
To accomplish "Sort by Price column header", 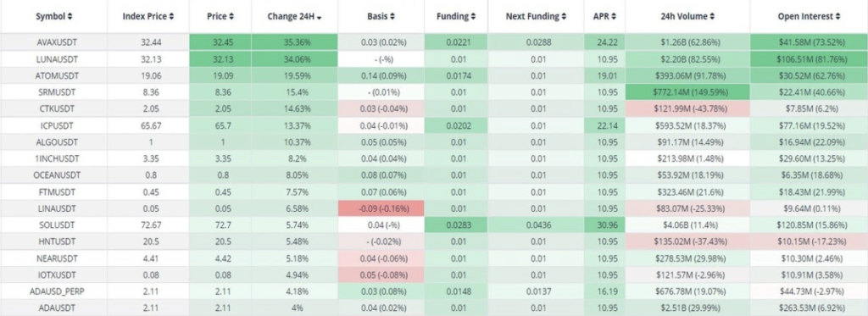I will tap(220, 17).
